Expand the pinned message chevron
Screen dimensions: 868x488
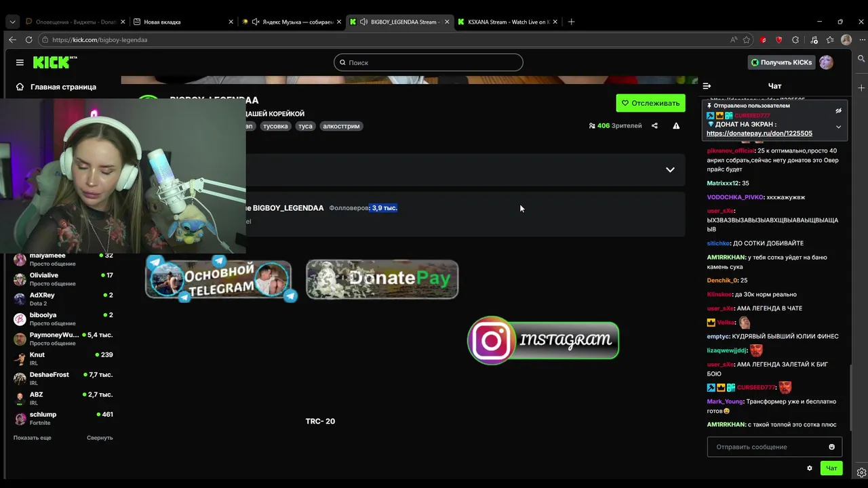(838, 127)
